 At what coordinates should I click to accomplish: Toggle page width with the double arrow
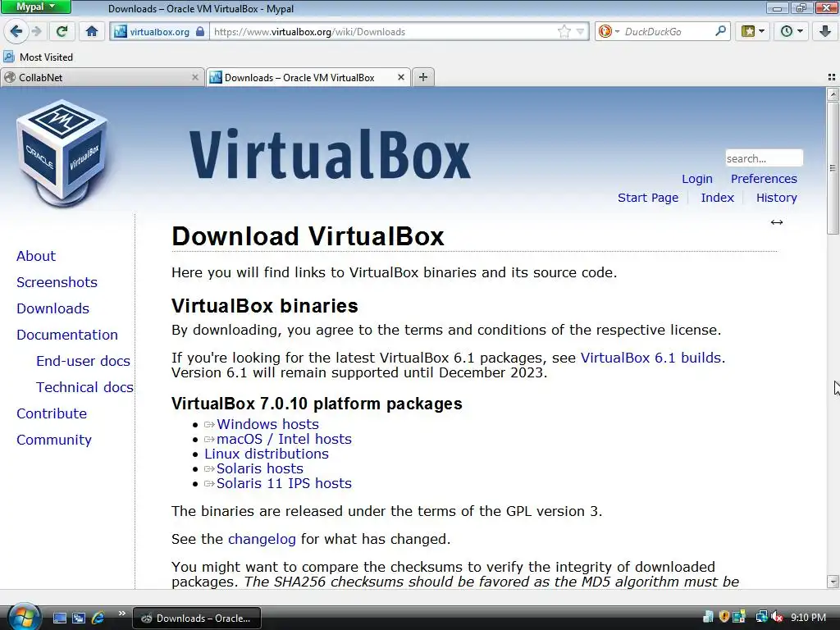pyautogui.click(x=777, y=222)
